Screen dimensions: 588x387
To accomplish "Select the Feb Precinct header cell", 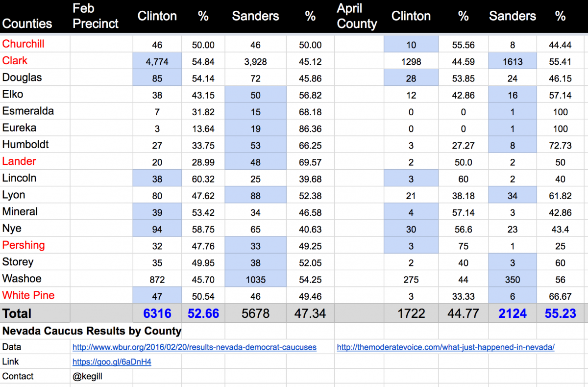I will tap(96, 17).
